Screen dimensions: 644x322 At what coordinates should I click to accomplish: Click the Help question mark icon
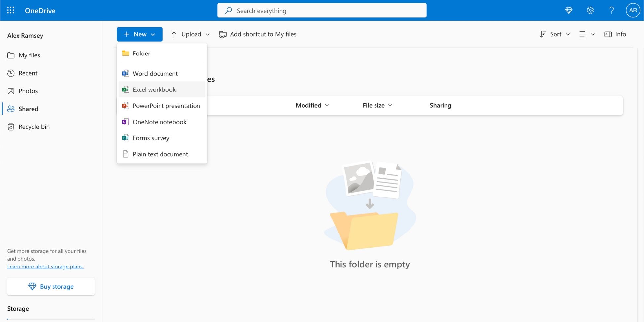click(x=611, y=10)
